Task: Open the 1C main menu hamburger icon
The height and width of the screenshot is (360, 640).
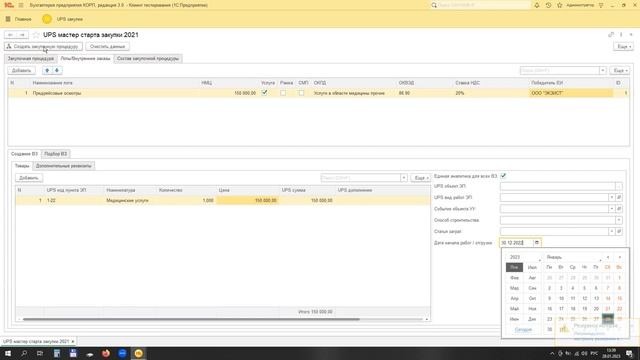Action: tap(21, 5)
